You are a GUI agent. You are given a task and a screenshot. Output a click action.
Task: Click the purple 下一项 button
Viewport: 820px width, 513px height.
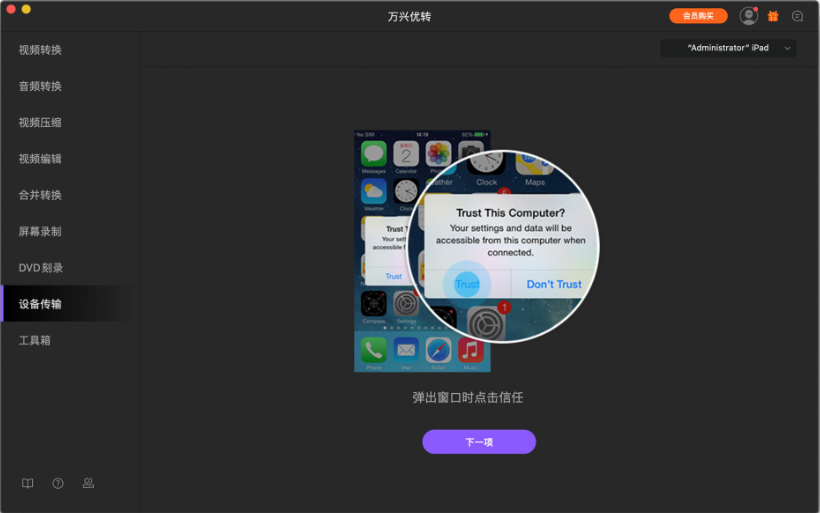(479, 442)
